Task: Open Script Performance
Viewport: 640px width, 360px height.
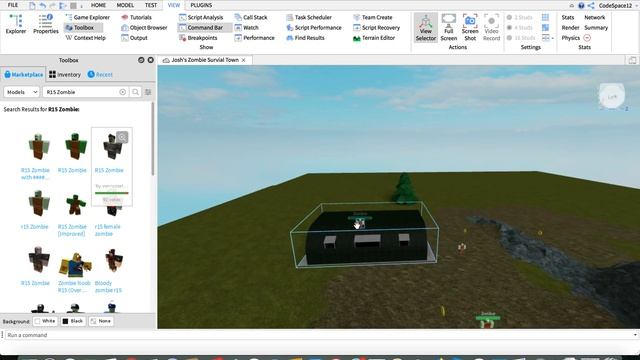Action: pos(314,27)
